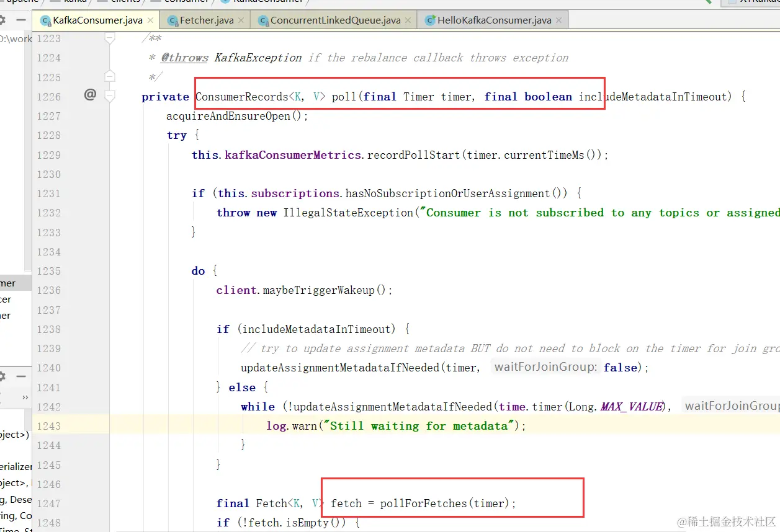Viewport: 780px width, 532px height.
Task: Click line number 1243 in the gutter
Action: click(x=48, y=426)
